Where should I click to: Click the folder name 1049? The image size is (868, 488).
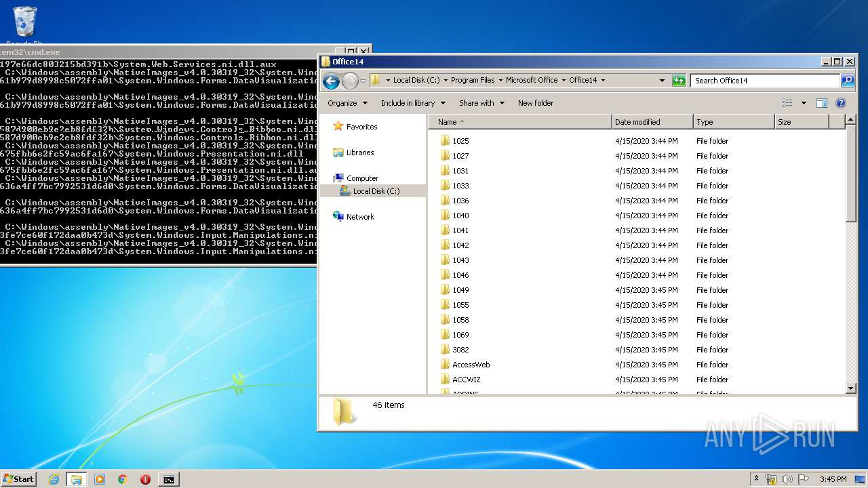[x=460, y=290]
